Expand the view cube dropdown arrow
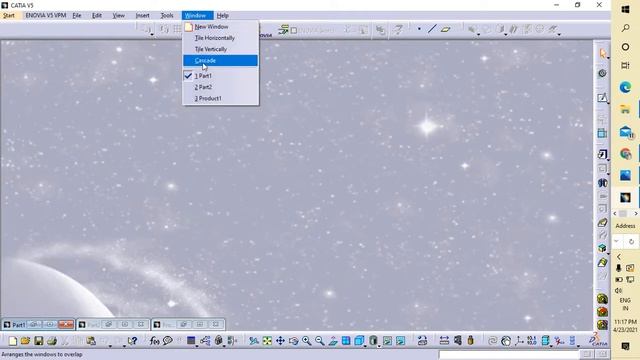Screen dimensions: 640x360 click(x=366, y=346)
